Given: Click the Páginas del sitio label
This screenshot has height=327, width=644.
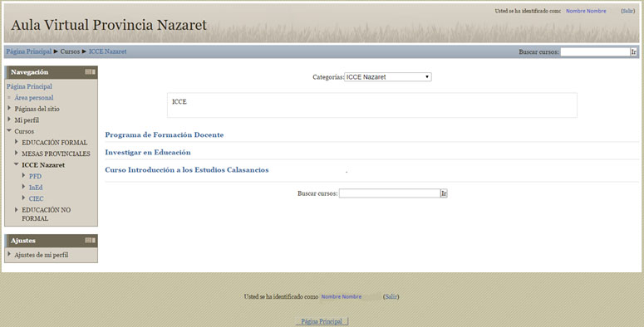Looking at the screenshot, I should pos(37,109).
